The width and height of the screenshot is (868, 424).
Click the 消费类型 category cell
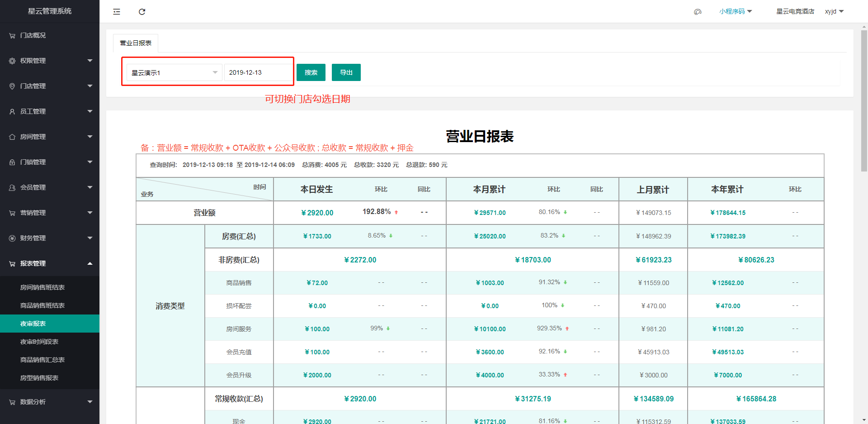[x=170, y=306]
